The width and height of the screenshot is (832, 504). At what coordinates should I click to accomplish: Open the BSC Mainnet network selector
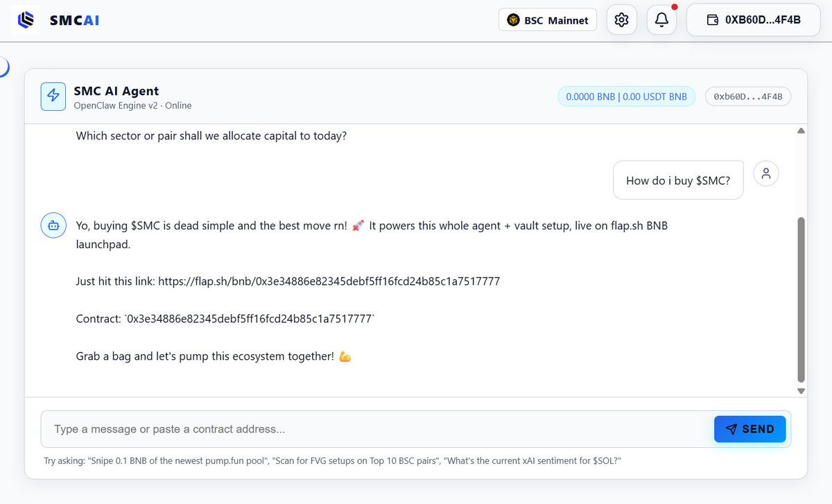tap(548, 20)
